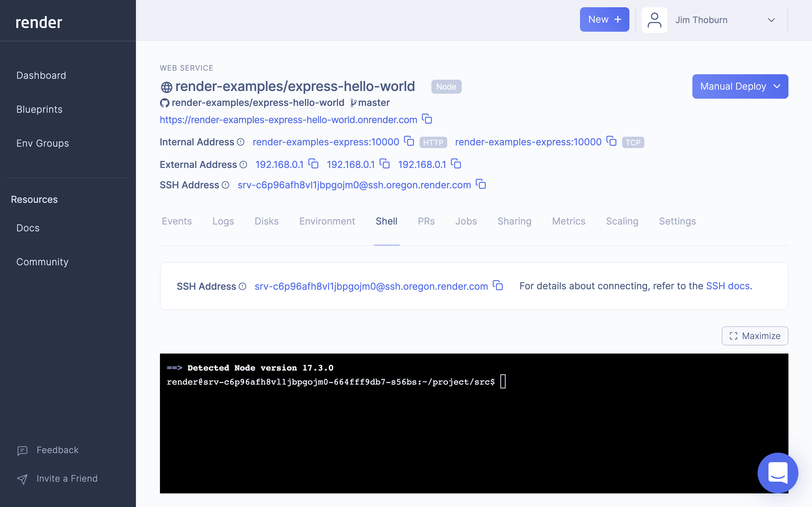
Task: Copy the HTTP internal address
Action: tap(409, 141)
